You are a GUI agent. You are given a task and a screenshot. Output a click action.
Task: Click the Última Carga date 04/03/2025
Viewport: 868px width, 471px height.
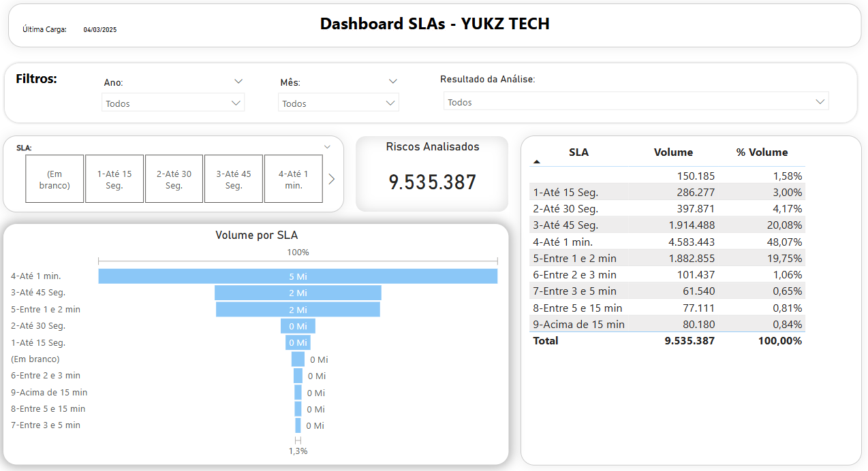tap(100, 30)
